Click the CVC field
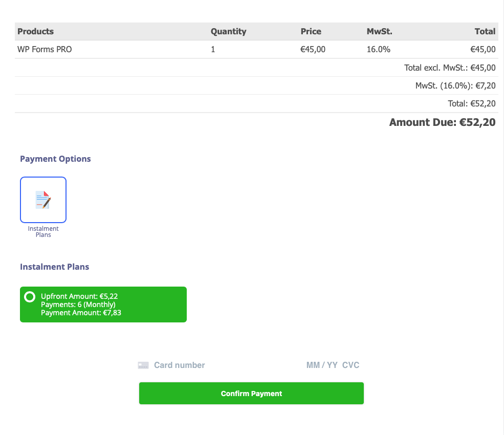The image size is (504, 435). 350,365
